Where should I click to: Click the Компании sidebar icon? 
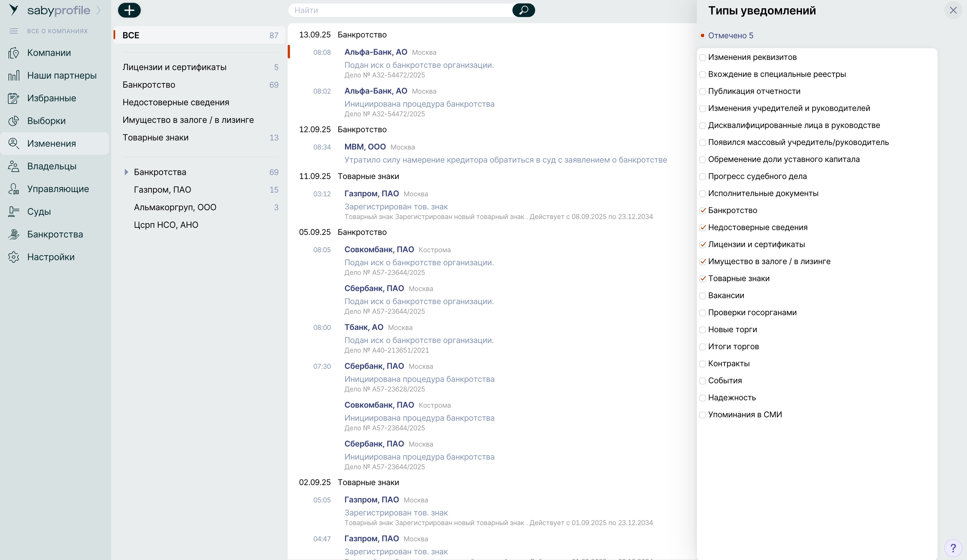point(14,53)
